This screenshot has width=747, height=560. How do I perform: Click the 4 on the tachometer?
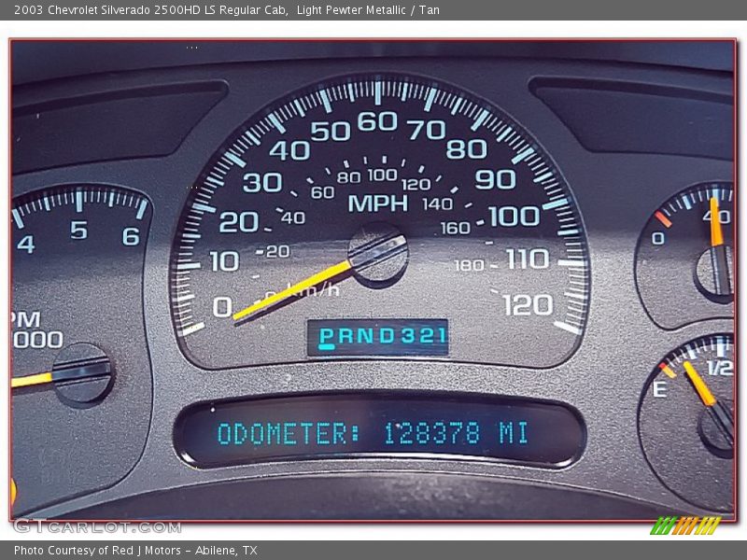tap(26, 245)
